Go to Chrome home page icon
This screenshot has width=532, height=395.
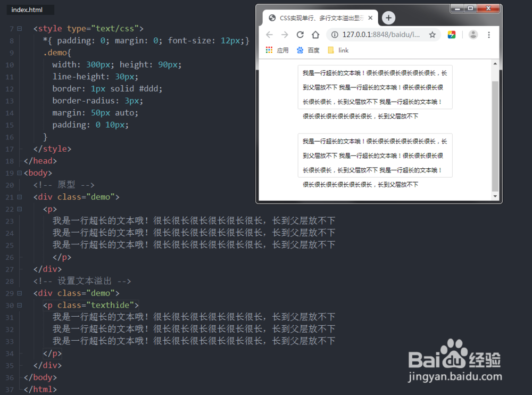315,35
